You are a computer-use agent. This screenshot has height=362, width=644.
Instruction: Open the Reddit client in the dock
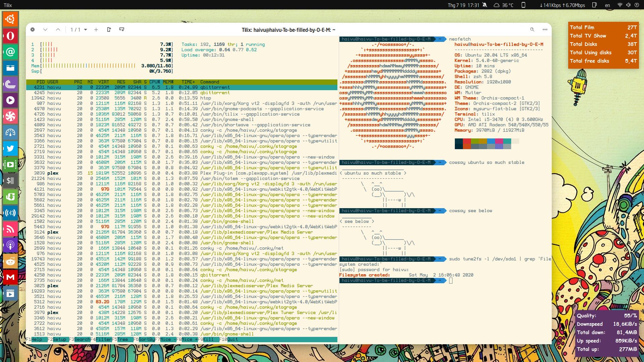click(10, 261)
